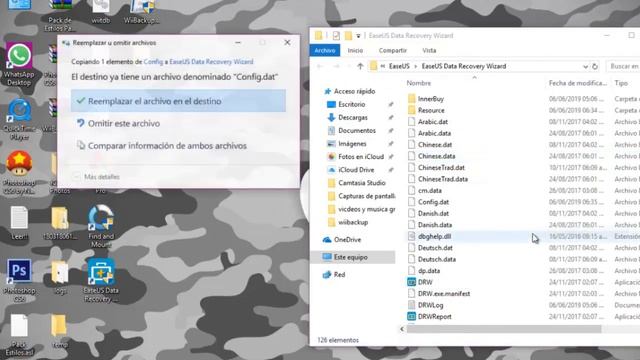
Task: Select iCloud Drive in navigation pane
Action: (356, 170)
